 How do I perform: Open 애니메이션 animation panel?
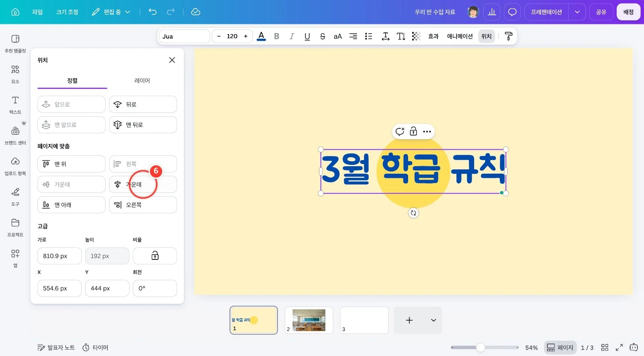(460, 36)
